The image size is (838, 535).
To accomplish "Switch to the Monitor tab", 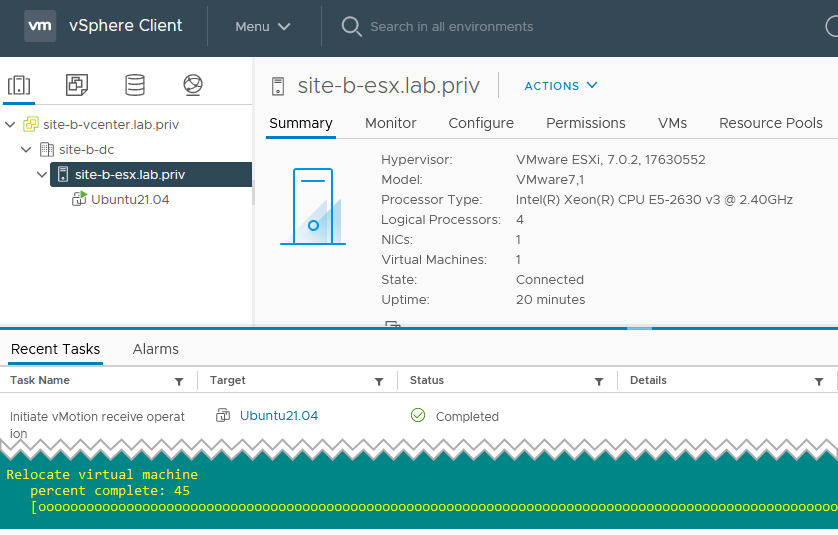I will pos(391,123).
